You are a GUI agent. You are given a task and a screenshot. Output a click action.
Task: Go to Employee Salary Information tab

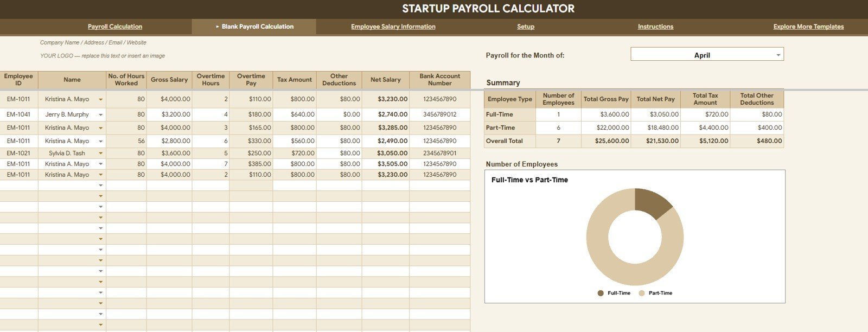[x=393, y=27]
